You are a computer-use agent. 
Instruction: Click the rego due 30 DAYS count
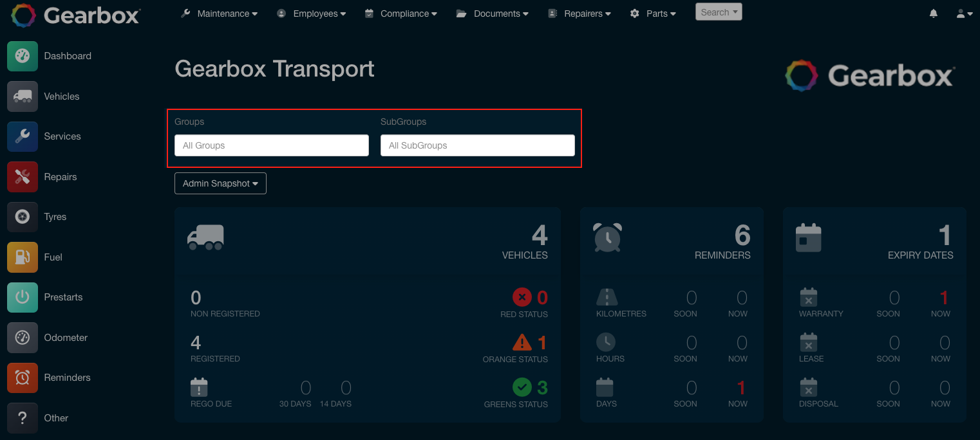[306, 387]
